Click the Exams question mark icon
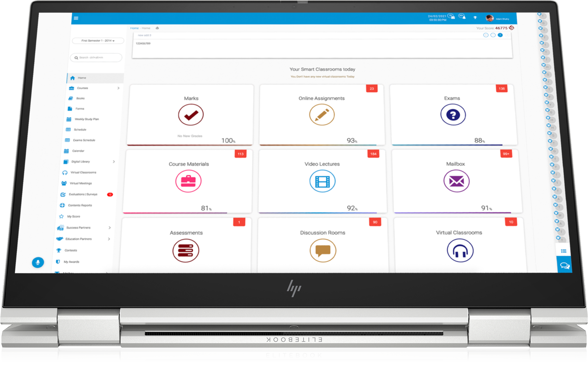This screenshot has height=366, width=588. click(453, 115)
